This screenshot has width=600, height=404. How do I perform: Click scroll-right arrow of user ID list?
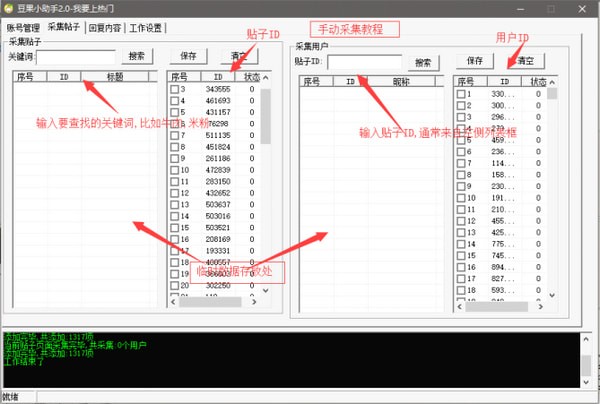[541, 306]
